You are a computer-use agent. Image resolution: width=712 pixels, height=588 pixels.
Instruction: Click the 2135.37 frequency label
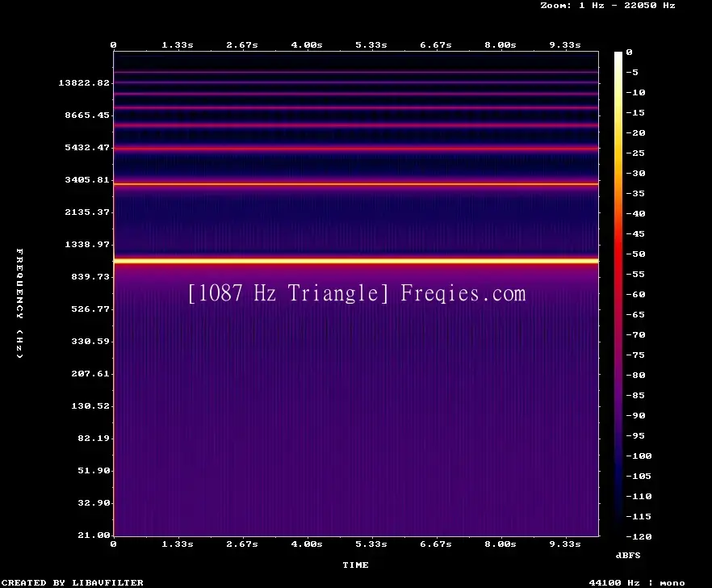[x=87, y=212]
